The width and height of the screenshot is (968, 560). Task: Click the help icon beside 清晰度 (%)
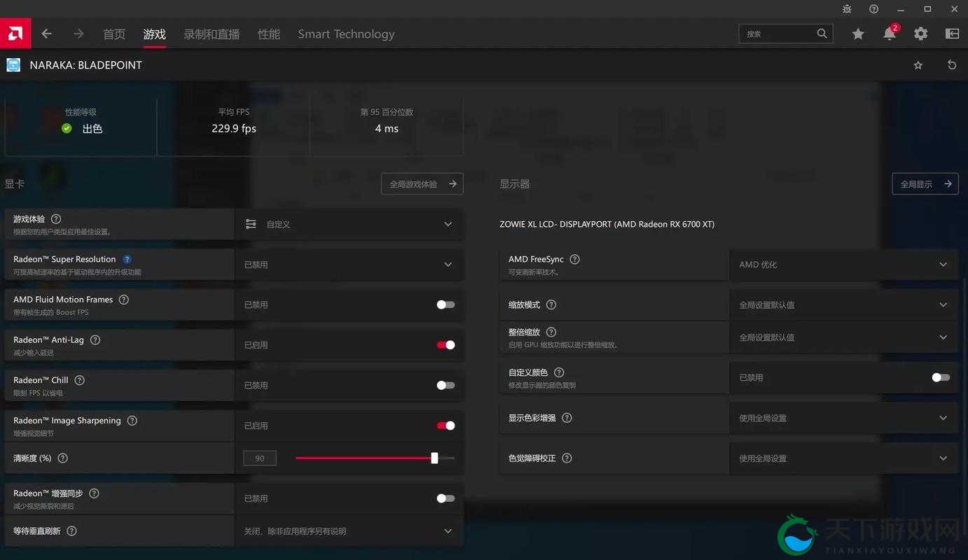click(x=63, y=458)
